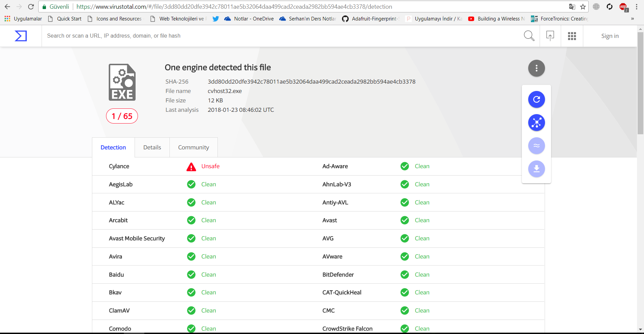Click the CrowdStrike Falcon engine name
This screenshot has width=644, height=334.
347,329
